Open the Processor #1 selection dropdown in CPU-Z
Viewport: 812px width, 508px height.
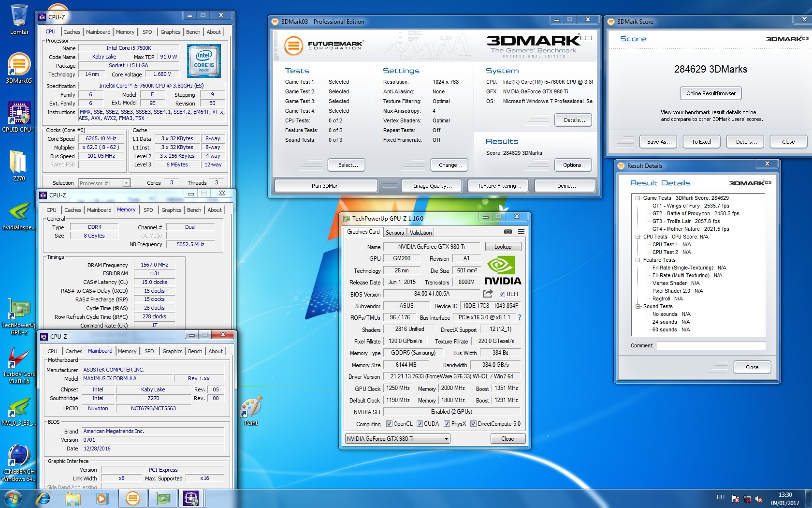coord(104,183)
